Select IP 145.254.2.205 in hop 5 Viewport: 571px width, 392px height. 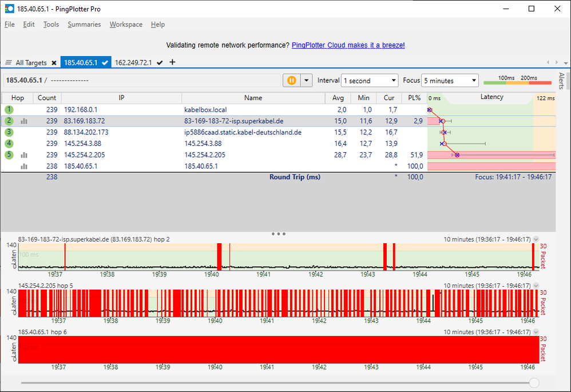click(85, 155)
